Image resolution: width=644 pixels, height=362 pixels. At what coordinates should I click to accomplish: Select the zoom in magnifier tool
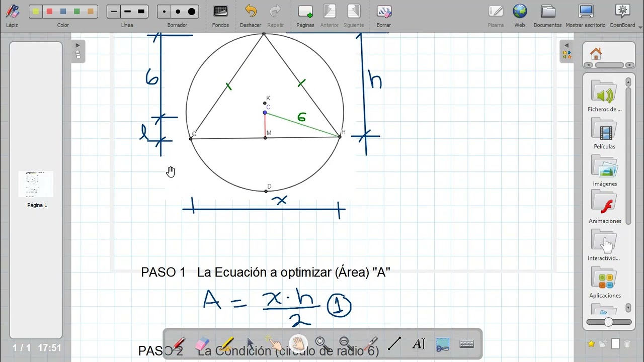(322, 344)
